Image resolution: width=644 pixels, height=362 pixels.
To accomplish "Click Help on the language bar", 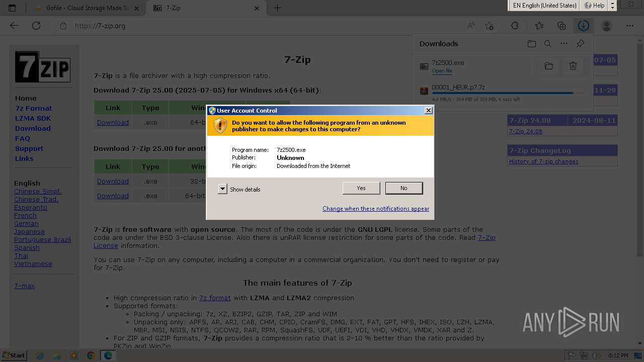I will [594, 6].
